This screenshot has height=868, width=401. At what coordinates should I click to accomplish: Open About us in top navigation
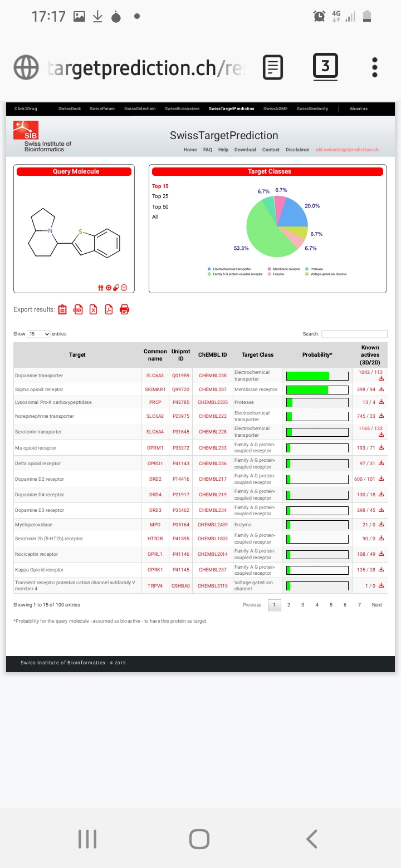pos(359,108)
